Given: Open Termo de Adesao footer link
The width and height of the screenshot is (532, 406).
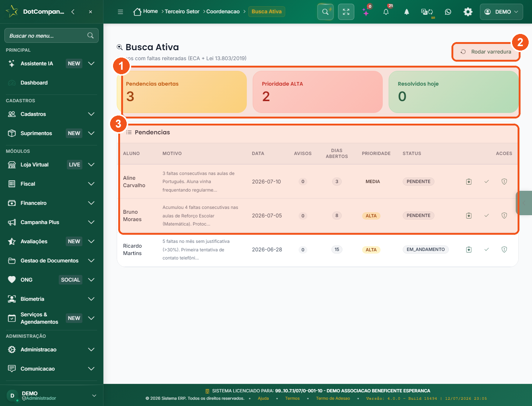Looking at the screenshot, I should (333, 399).
